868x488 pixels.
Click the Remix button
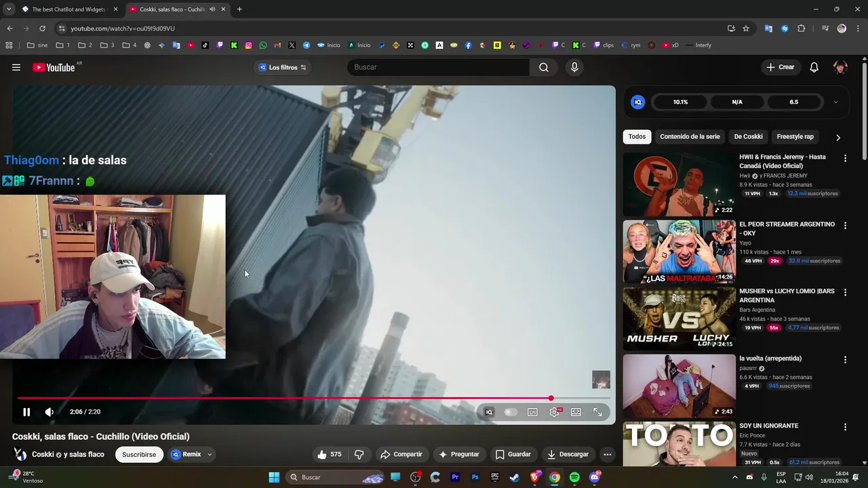186,454
